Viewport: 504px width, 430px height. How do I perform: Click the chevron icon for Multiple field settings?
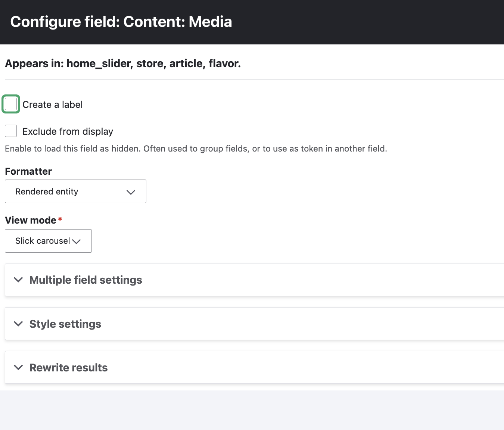point(18,280)
